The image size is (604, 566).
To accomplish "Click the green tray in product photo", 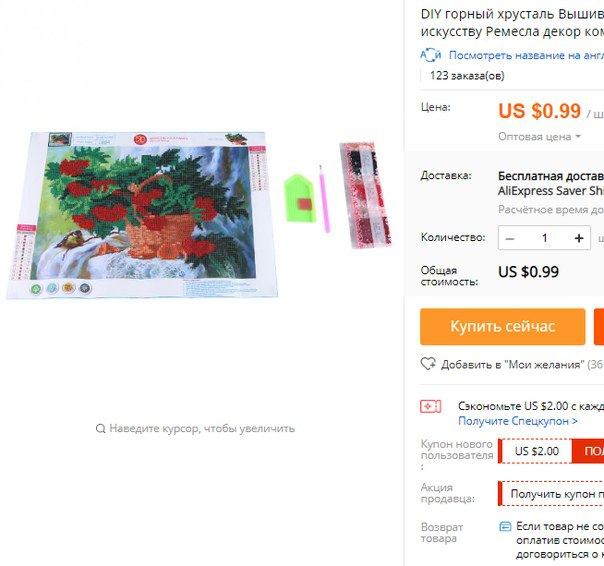I will point(300,198).
